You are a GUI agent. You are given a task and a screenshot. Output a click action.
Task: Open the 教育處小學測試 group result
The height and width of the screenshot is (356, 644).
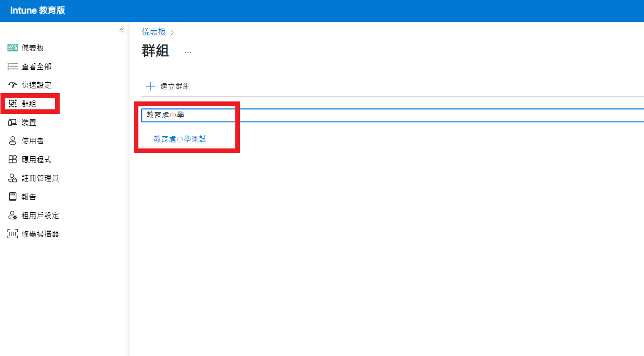[180, 139]
